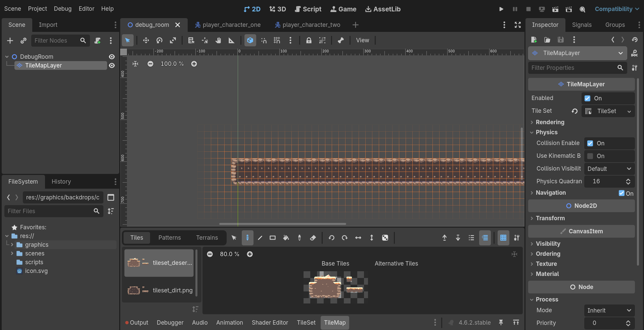The height and width of the screenshot is (330, 644).
Task: Toggle random tile placement dice
Action: pos(385,238)
